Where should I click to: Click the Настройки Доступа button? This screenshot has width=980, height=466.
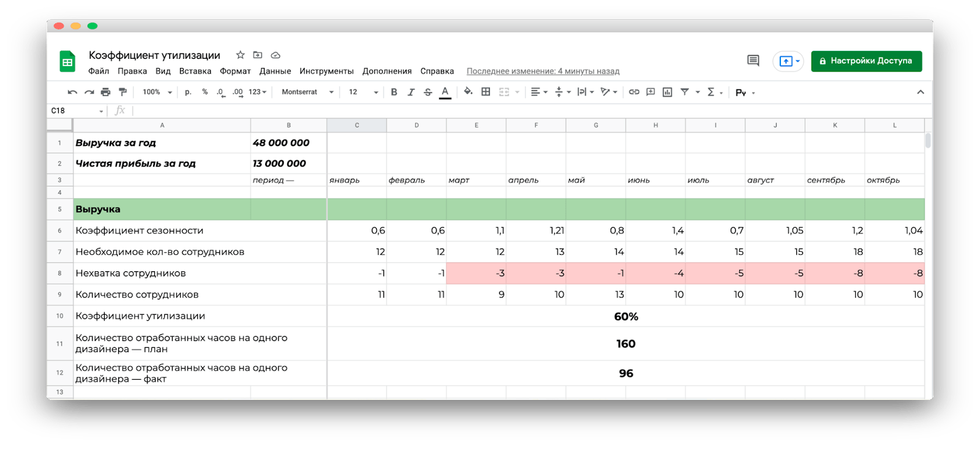(866, 61)
